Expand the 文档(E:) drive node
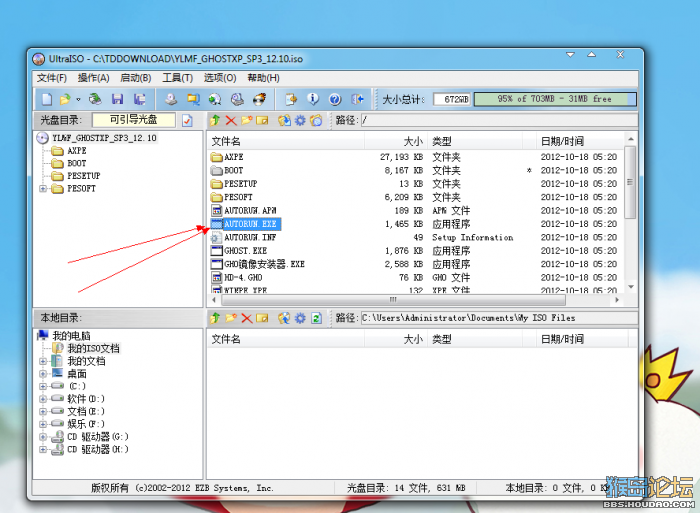 [43, 411]
